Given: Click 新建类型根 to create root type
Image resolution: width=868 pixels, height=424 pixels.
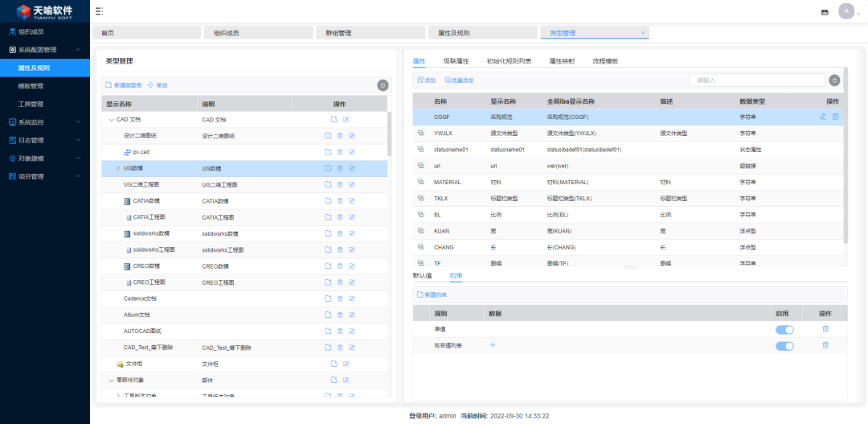Looking at the screenshot, I should point(124,85).
